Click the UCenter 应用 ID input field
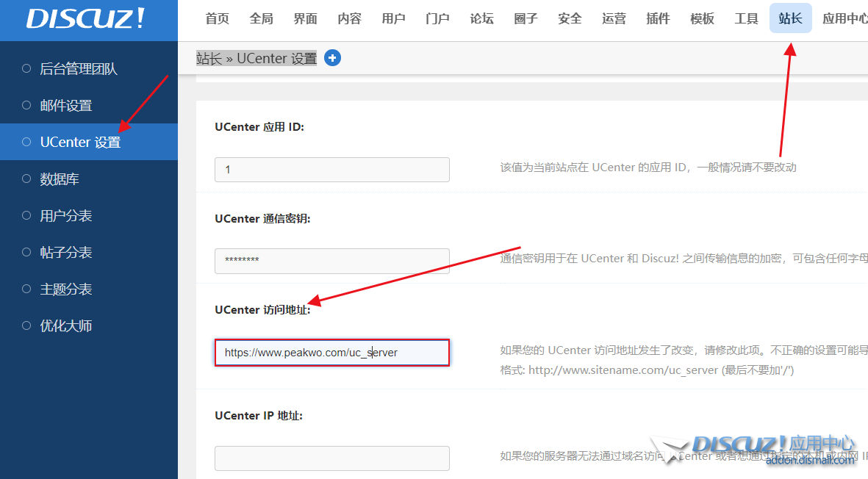Screen dimensions: 868x479 click(x=331, y=170)
